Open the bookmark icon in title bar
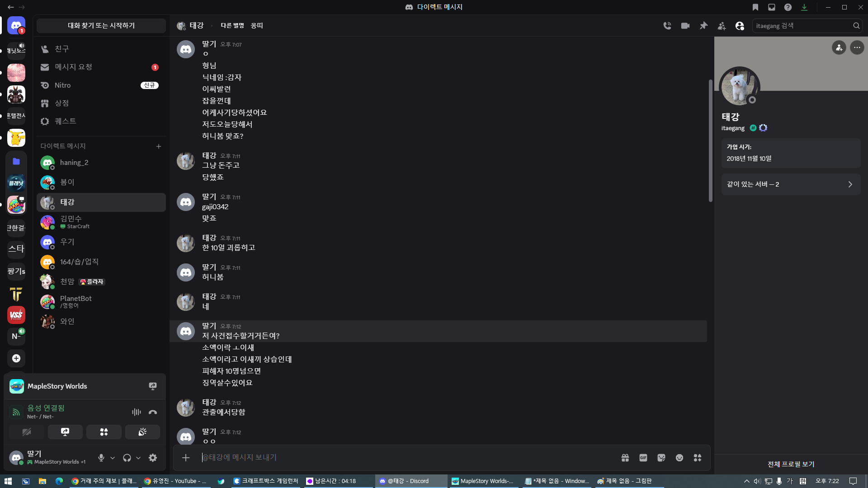Viewport: 868px width, 488px height. [755, 7]
